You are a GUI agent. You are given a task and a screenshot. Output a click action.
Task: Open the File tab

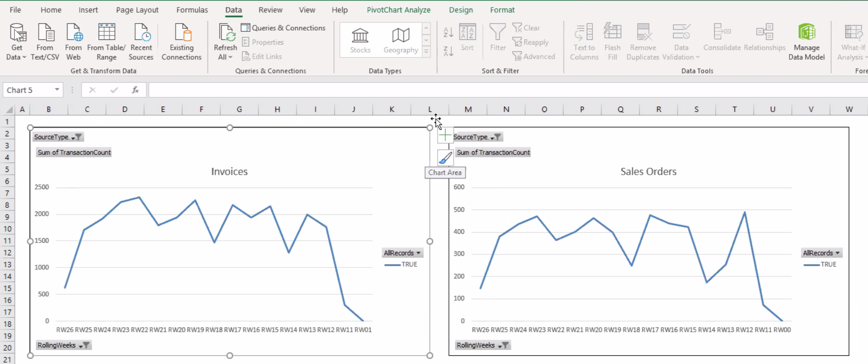pos(15,10)
